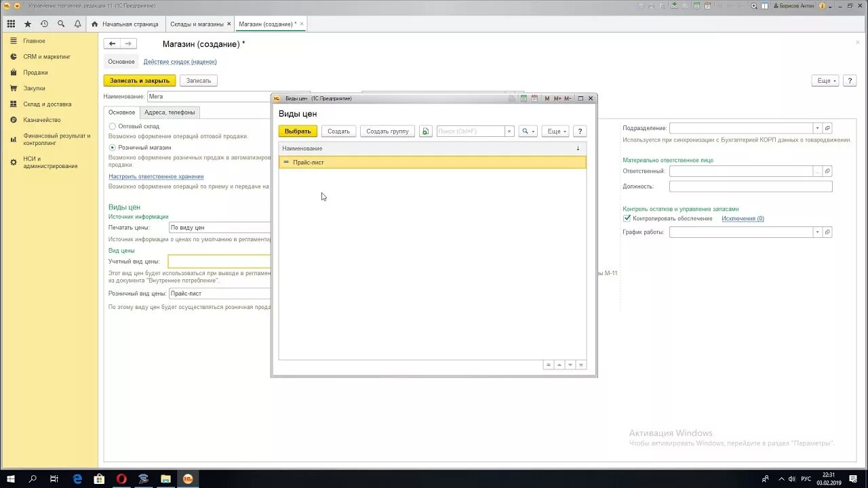The image size is (868, 488).
Task: Open the sections menu grid icon
Action: tap(11, 24)
